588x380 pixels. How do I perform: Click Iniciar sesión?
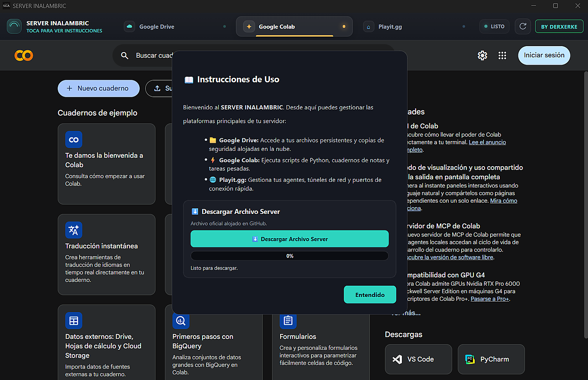(544, 55)
